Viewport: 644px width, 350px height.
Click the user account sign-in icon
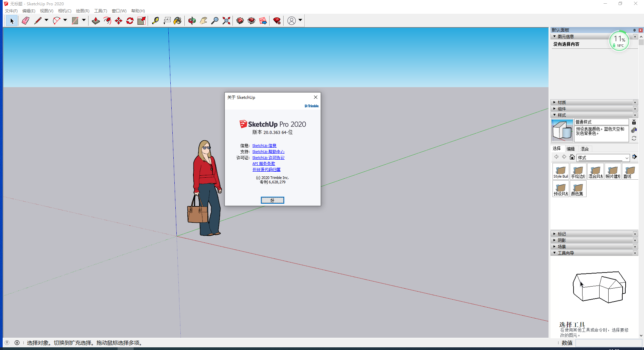292,21
